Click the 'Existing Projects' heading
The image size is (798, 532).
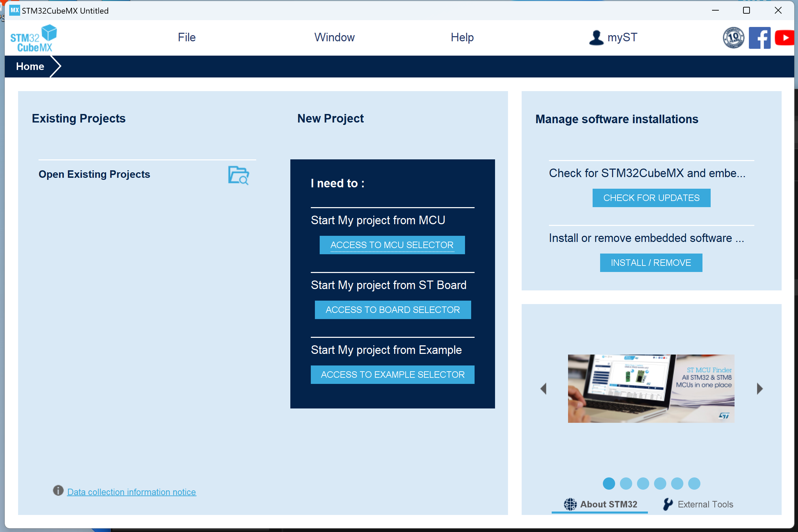[x=79, y=118]
